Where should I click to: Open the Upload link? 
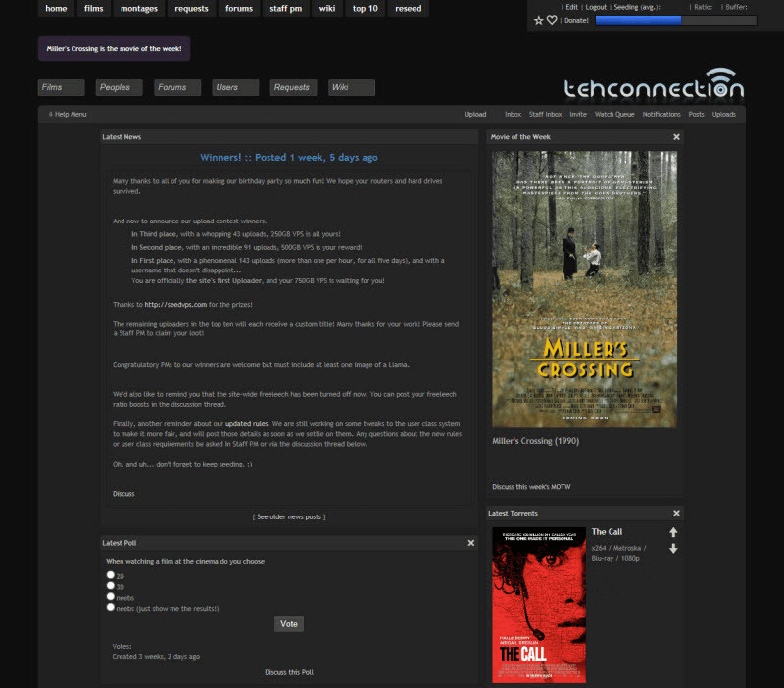(x=475, y=114)
